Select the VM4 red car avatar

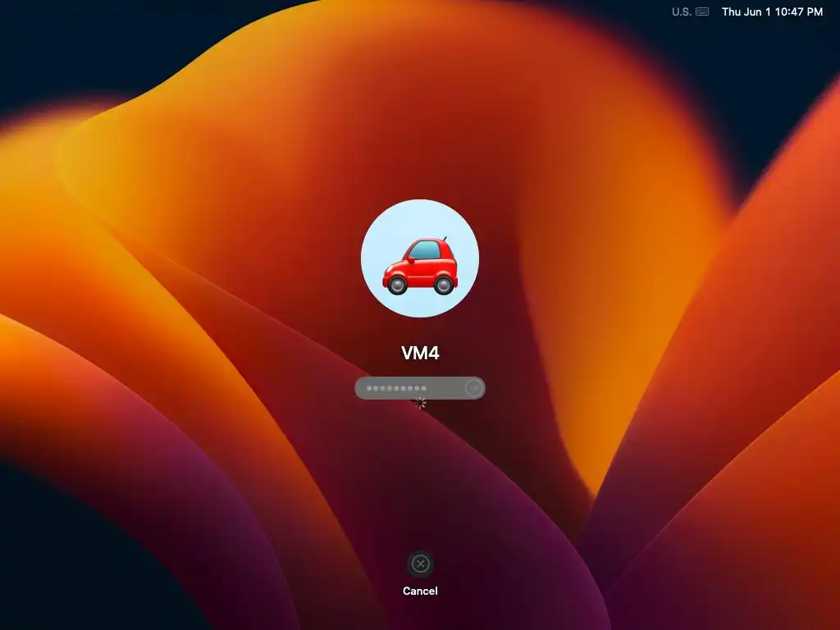(x=420, y=258)
